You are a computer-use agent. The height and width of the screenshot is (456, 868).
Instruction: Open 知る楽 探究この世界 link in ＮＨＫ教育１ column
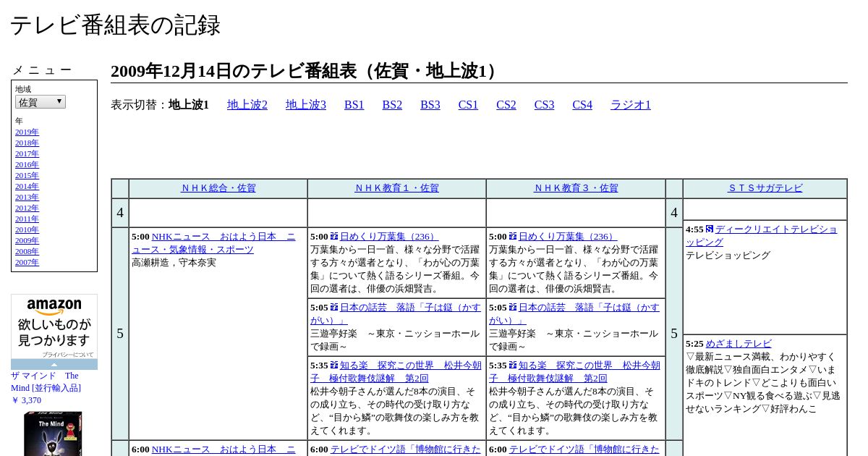tap(396, 372)
